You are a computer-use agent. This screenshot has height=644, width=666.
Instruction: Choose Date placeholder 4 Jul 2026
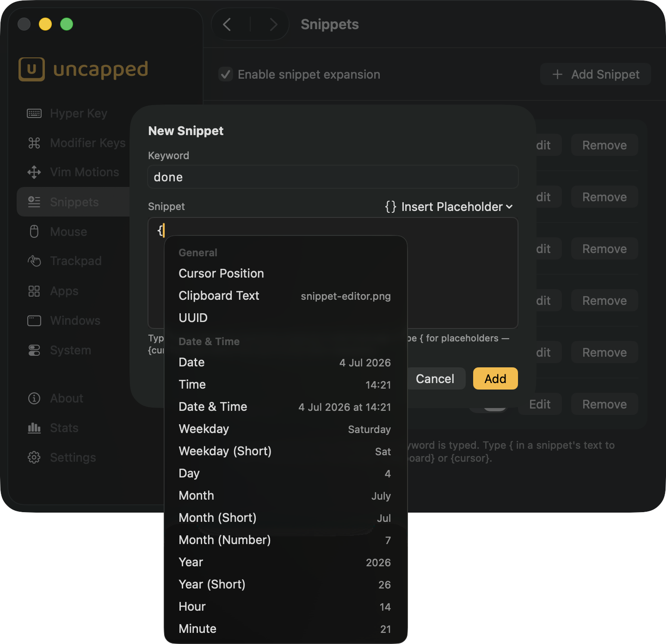click(x=285, y=362)
